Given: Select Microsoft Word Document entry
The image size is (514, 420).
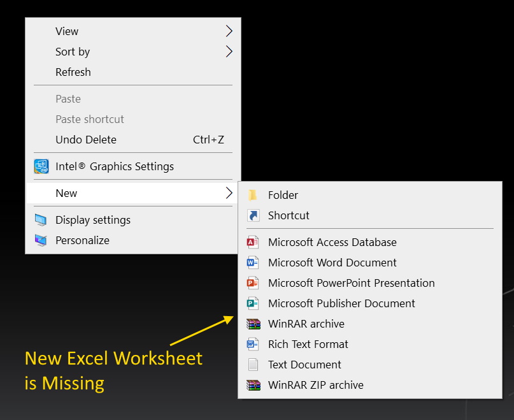Looking at the screenshot, I should coord(370,263).
